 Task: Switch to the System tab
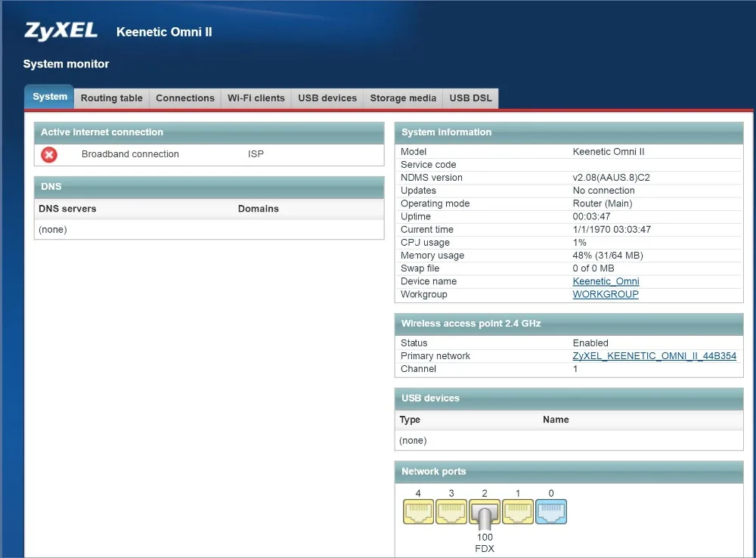50,97
